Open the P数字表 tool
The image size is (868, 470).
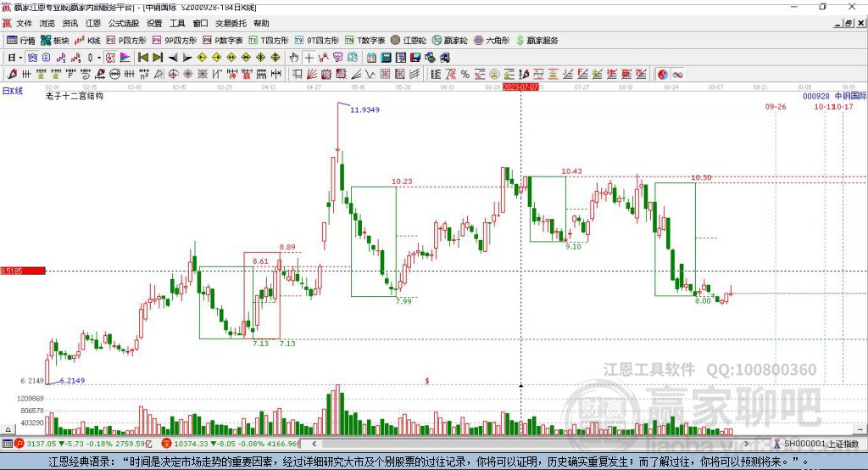point(223,41)
